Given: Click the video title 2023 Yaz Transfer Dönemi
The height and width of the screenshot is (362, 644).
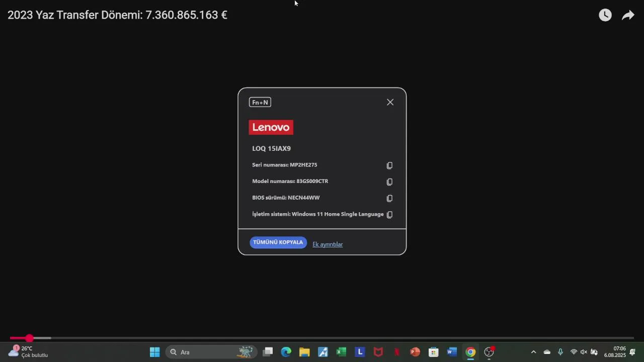Looking at the screenshot, I should (117, 15).
